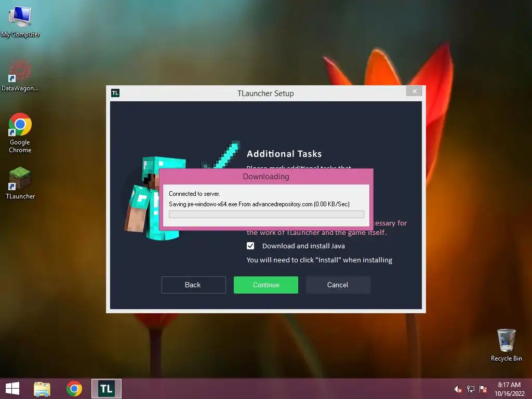This screenshot has height=399, width=532.
Task: Open the Windows Start menu
Action: pos(12,389)
